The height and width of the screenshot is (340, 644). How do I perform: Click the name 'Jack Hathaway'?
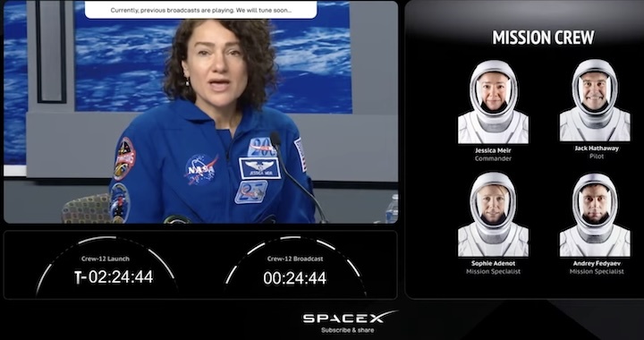597,149
